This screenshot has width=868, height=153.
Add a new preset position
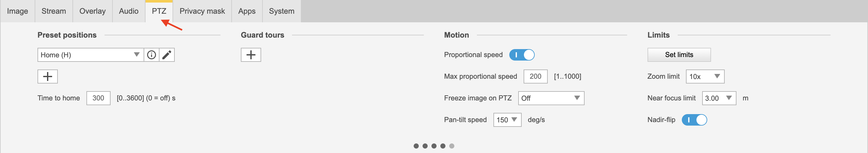click(x=48, y=76)
